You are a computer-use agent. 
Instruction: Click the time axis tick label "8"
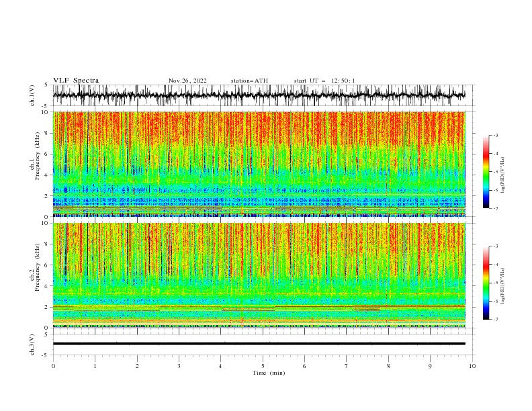tap(388, 366)
